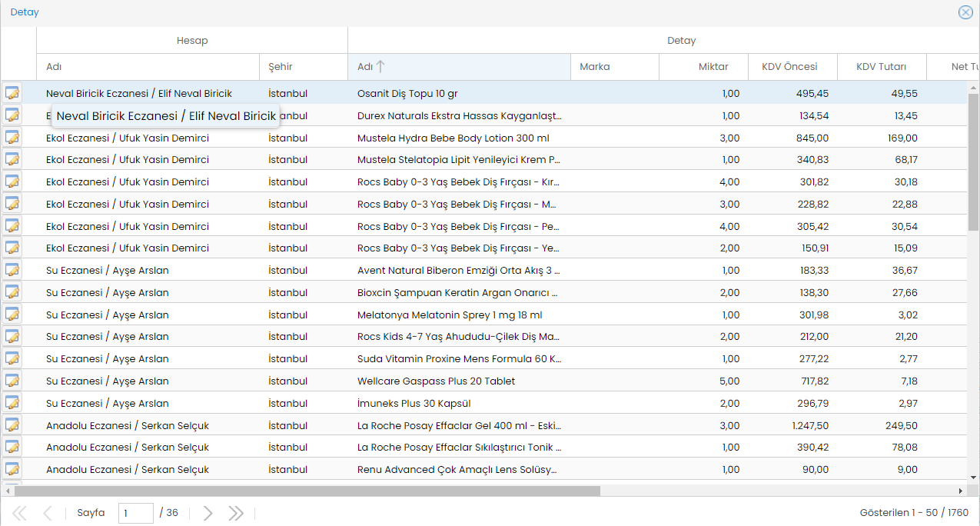980x526 pixels.
Task: Open edit icon for Effaclar Sıkılaştırıcı Tonik row
Action: 12,447
